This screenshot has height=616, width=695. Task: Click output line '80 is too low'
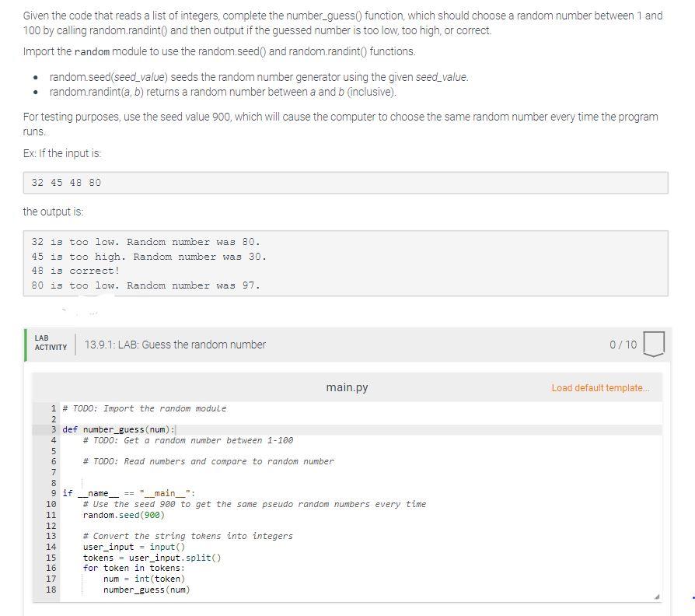pyautogui.click(x=145, y=285)
